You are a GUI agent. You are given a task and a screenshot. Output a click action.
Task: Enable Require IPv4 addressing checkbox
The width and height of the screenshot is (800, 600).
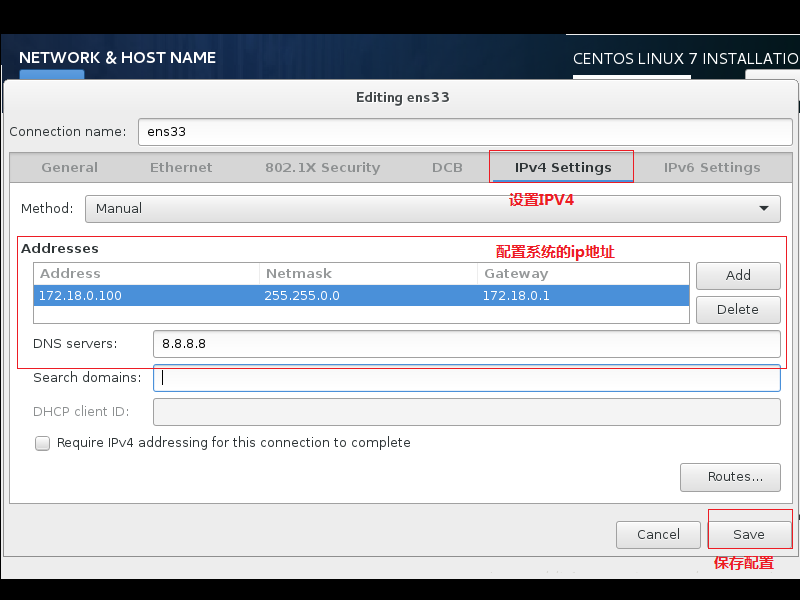(x=42, y=443)
